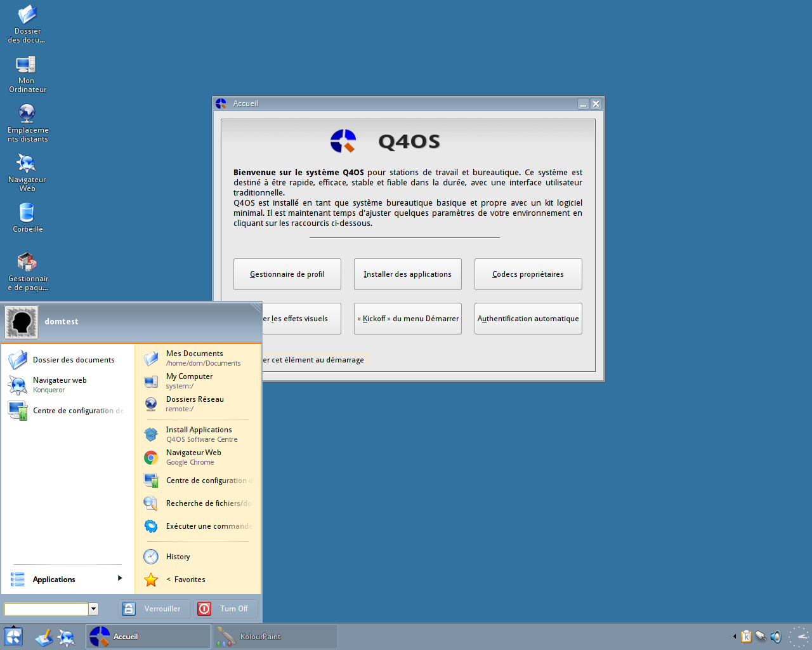Open the volume speaker tray icon

775,636
